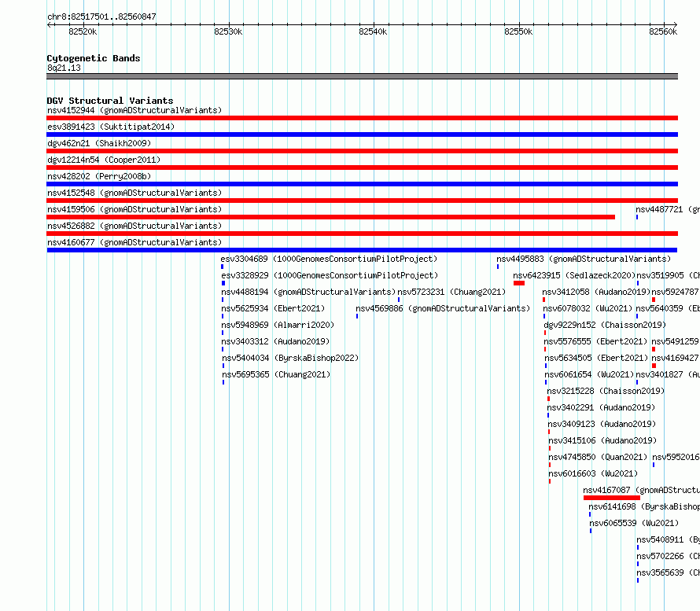Click the nsv6423915 Sedlazeck2020 label
Viewport: 700px width, 611px height.
(x=574, y=275)
